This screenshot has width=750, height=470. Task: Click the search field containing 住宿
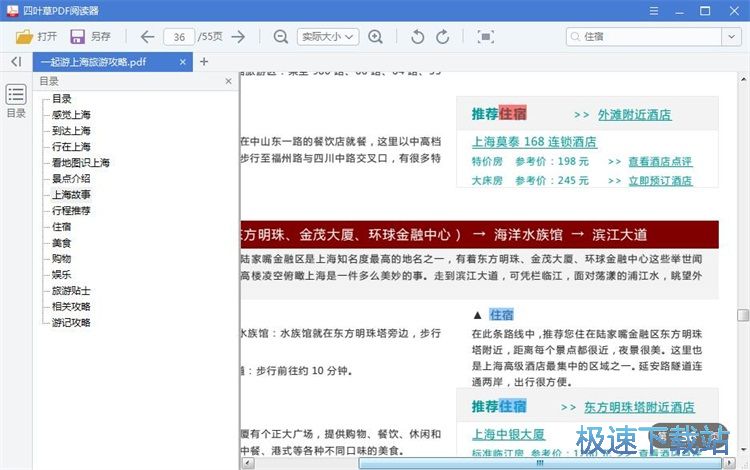pos(644,37)
